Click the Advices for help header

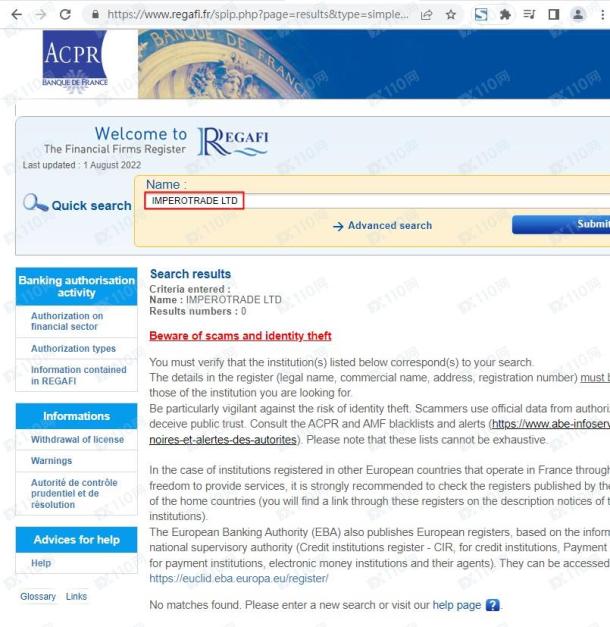(76, 540)
